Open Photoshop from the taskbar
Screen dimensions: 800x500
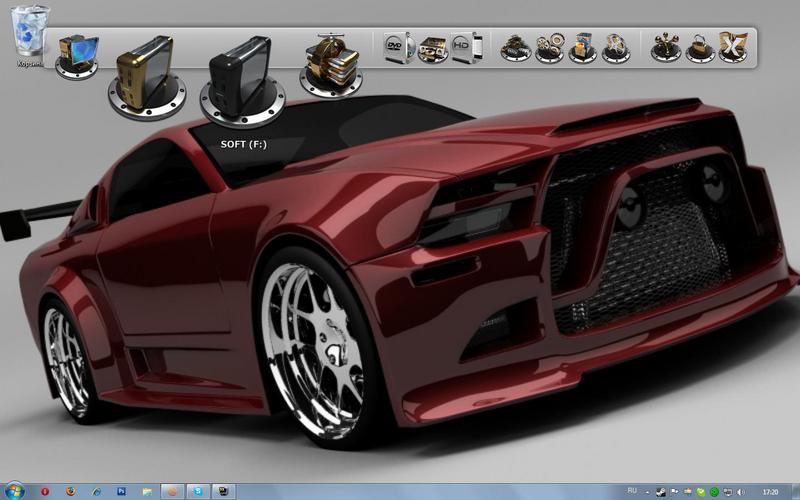(122, 492)
